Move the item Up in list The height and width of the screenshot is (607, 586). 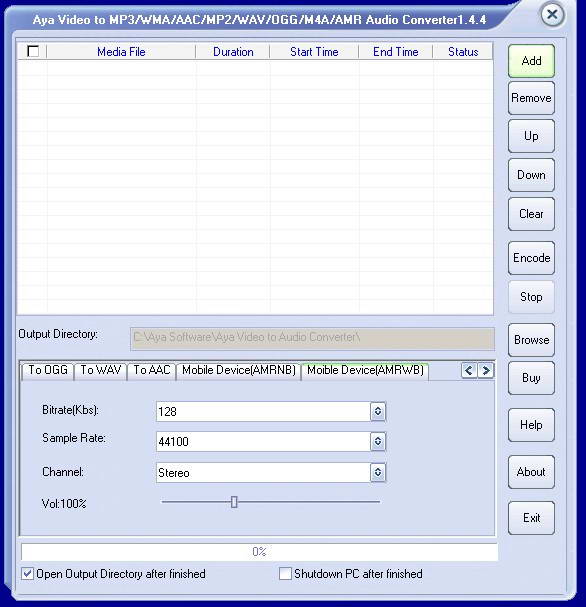tap(531, 136)
